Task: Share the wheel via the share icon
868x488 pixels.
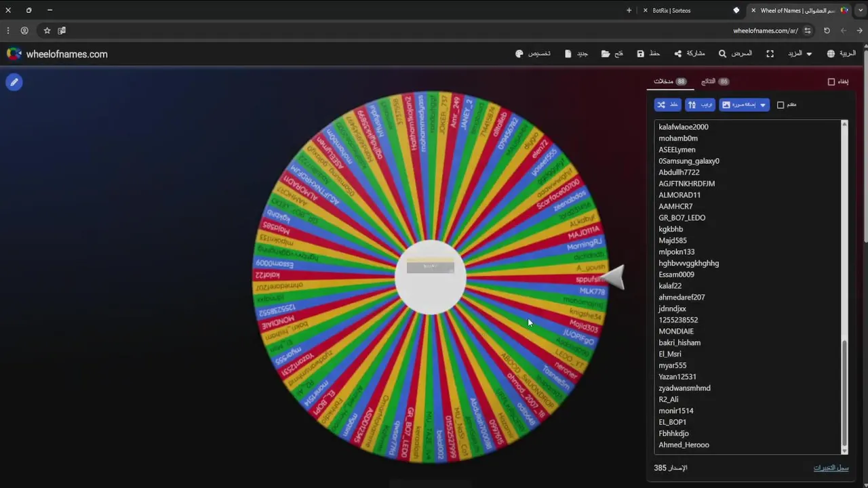Action: (689, 54)
